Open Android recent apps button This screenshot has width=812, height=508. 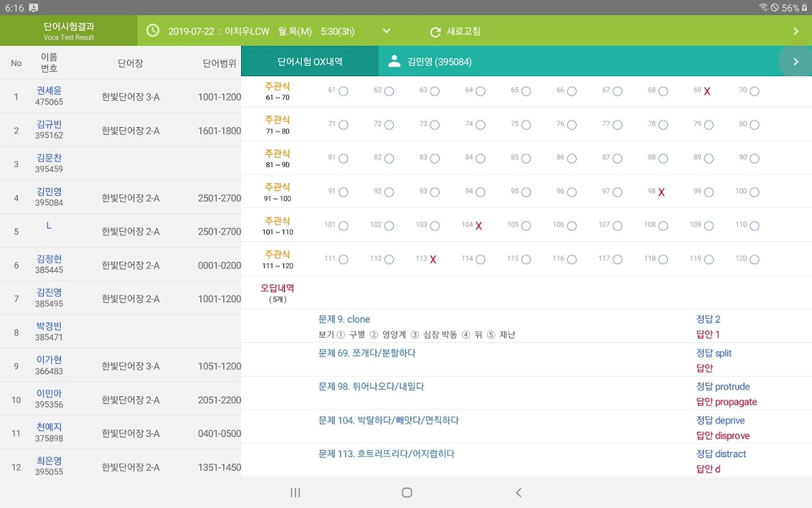[295, 492]
